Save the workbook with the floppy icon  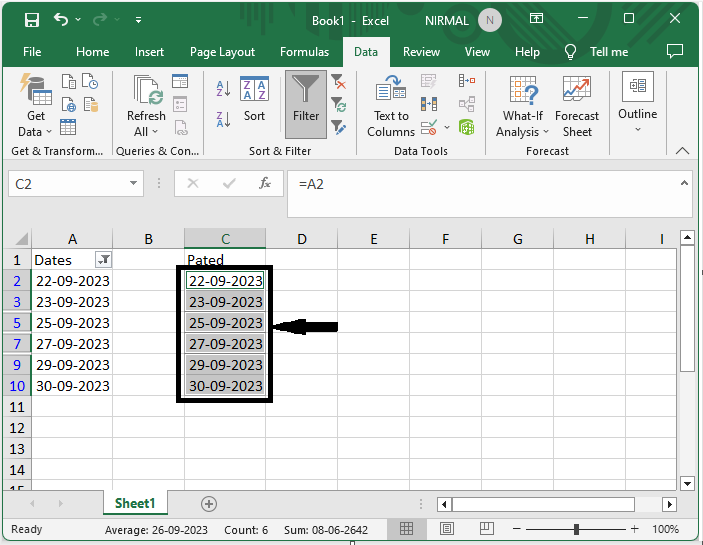32,20
